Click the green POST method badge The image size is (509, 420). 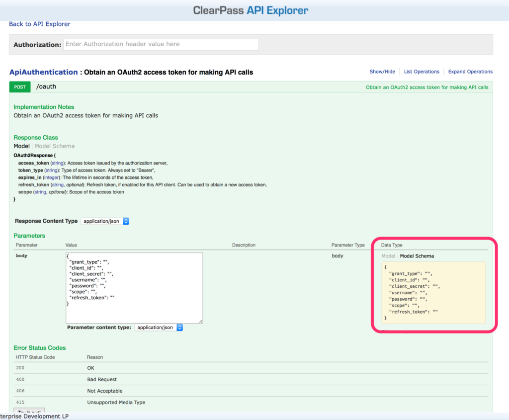click(x=20, y=87)
